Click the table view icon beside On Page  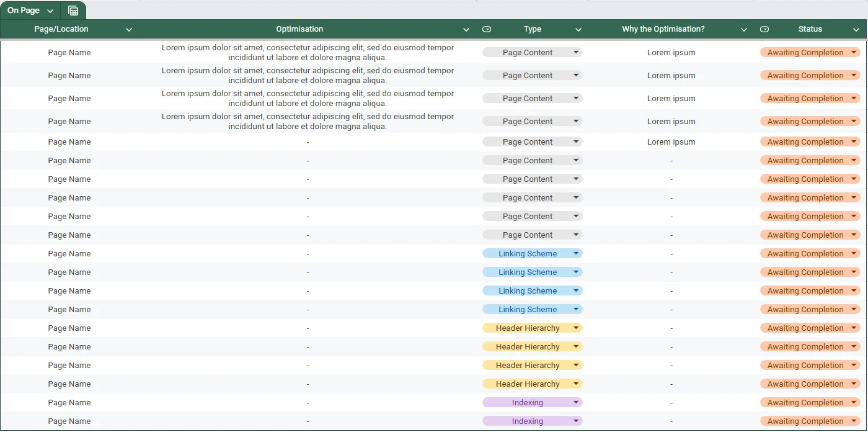[x=73, y=11]
